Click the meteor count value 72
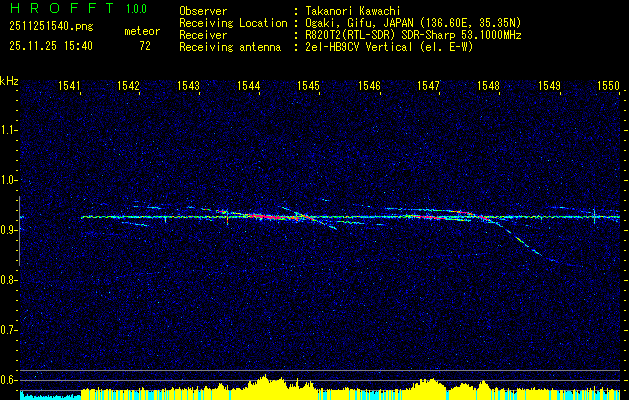The width and height of the screenshot is (629, 400). click(144, 46)
